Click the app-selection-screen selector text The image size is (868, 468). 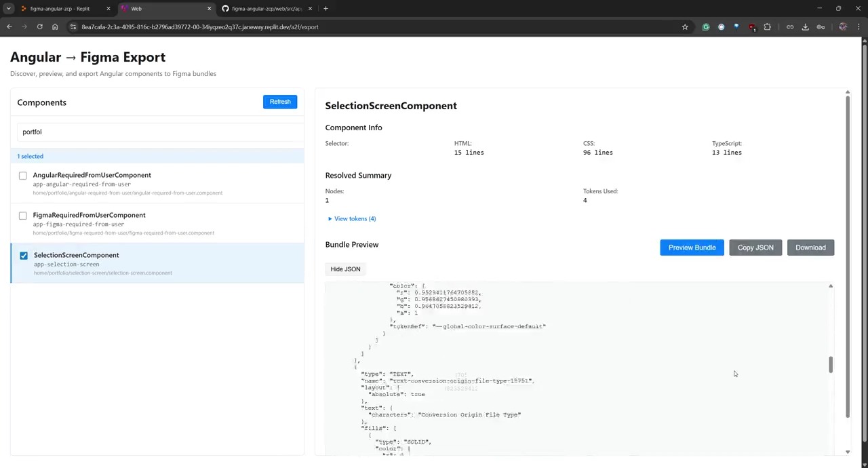66,265
